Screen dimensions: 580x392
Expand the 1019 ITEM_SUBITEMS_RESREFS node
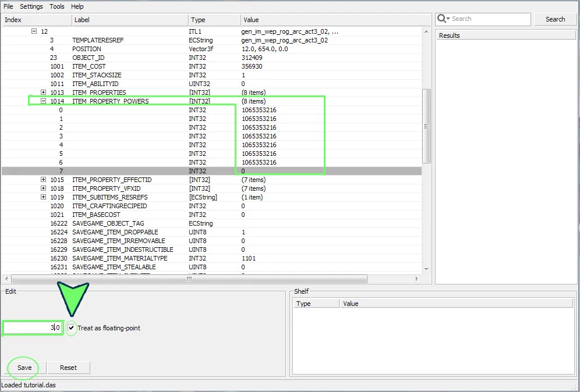(43, 197)
